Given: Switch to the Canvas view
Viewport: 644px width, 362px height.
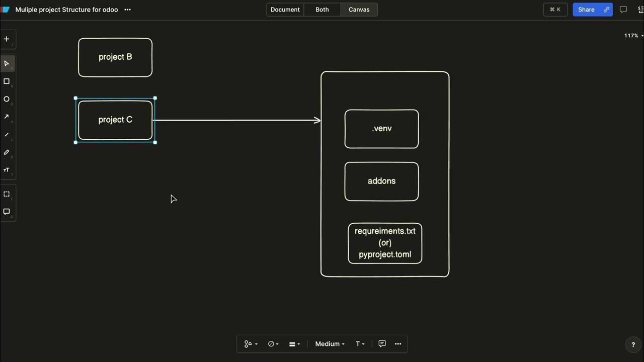Looking at the screenshot, I should [359, 10].
